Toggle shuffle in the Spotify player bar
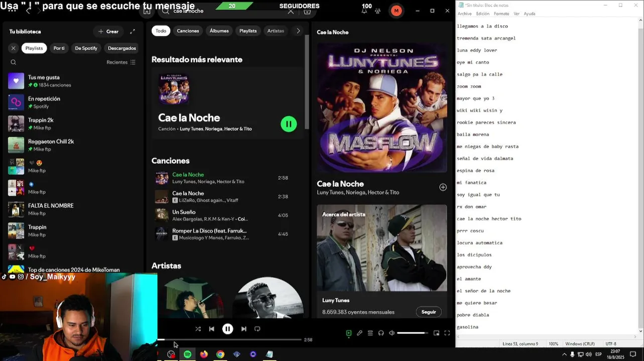 (x=198, y=329)
